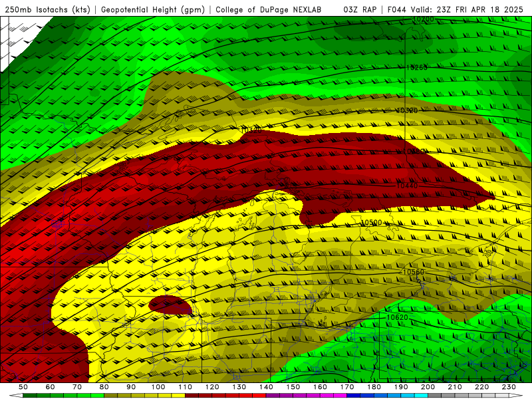The width and height of the screenshot is (532, 399).
Task: Click the 130 value on the color scale
Action: (239, 387)
